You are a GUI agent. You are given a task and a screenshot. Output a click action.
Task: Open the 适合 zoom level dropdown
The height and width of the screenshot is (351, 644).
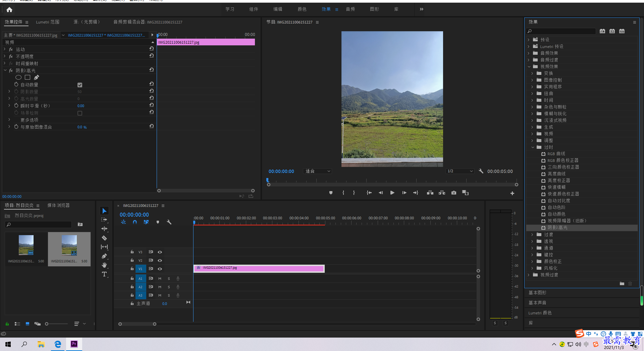(317, 171)
